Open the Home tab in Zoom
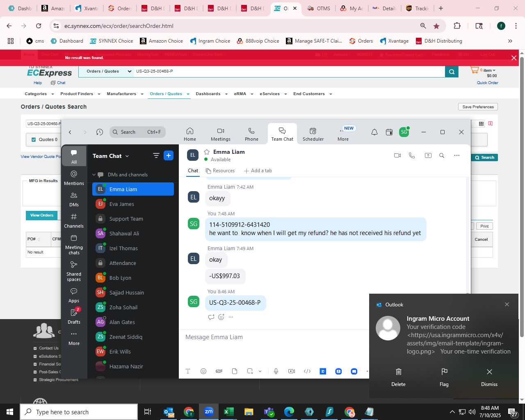 pyautogui.click(x=190, y=134)
